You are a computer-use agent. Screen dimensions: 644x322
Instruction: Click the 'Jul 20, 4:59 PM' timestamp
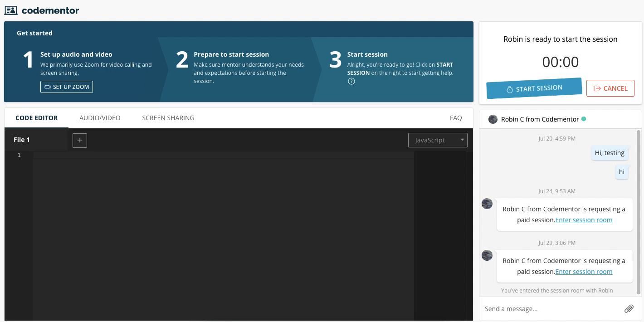[557, 139]
